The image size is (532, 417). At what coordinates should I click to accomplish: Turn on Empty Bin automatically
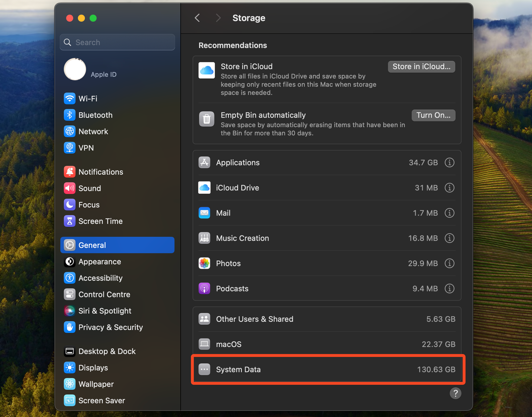pyautogui.click(x=433, y=115)
